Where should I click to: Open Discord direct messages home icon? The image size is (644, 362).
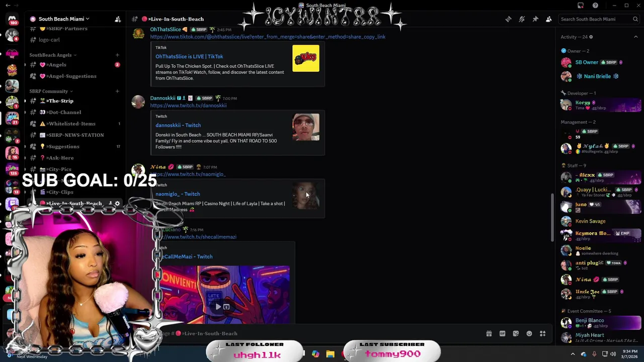(x=12, y=20)
